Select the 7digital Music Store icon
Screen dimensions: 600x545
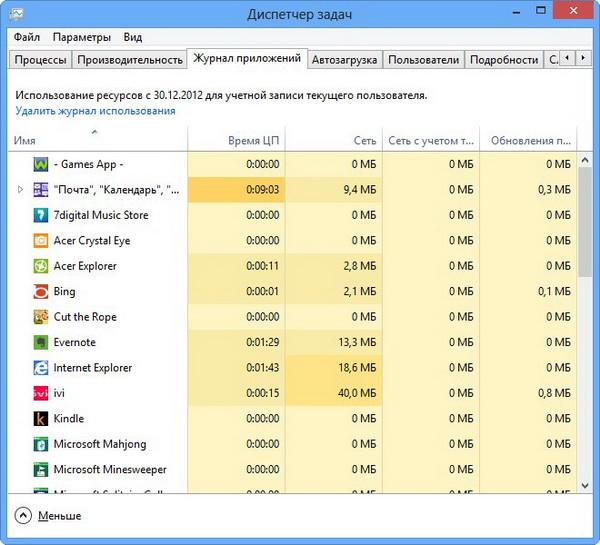coord(41,215)
